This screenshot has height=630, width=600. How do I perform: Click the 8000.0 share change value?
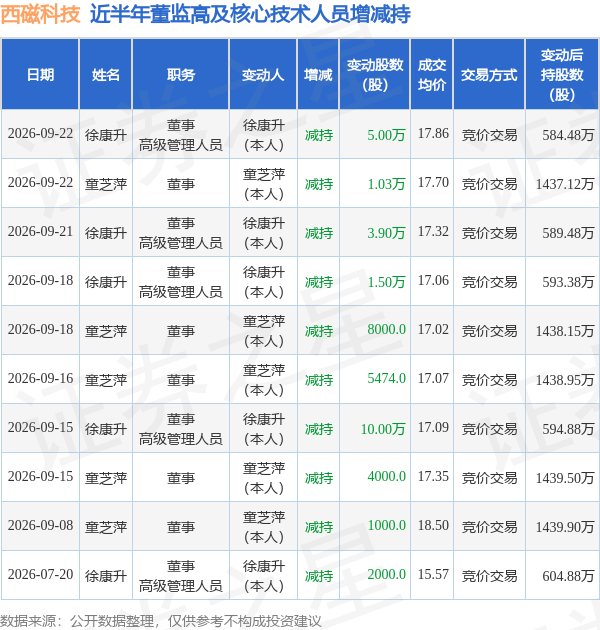pos(386,329)
